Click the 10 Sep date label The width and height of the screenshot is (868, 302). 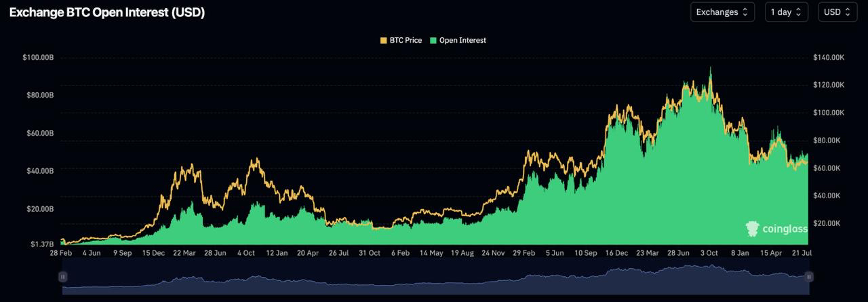pyautogui.click(x=586, y=252)
